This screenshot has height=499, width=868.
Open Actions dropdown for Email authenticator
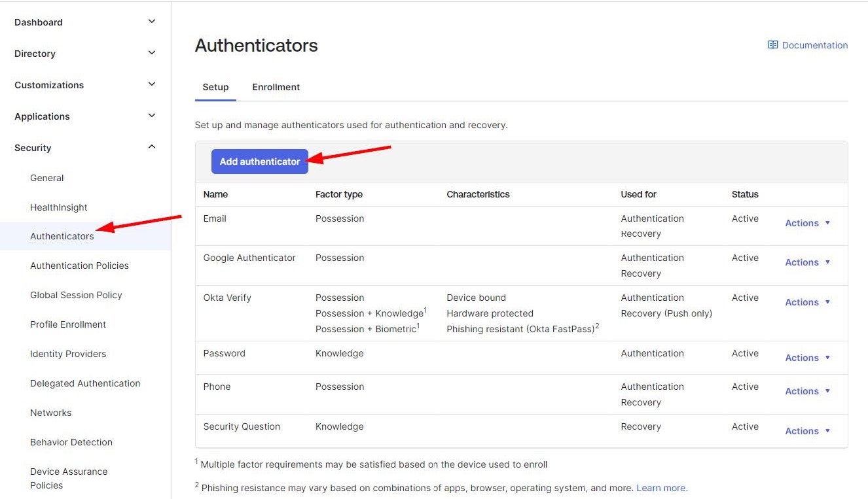pyautogui.click(x=807, y=223)
